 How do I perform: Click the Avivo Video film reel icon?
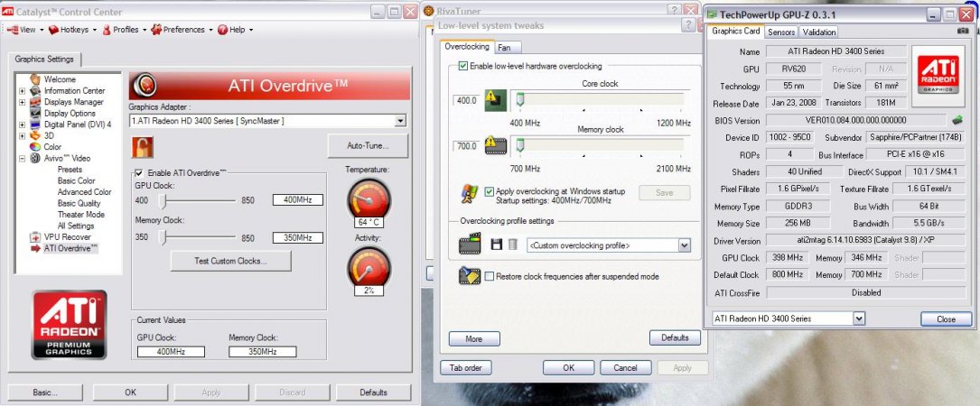35,158
